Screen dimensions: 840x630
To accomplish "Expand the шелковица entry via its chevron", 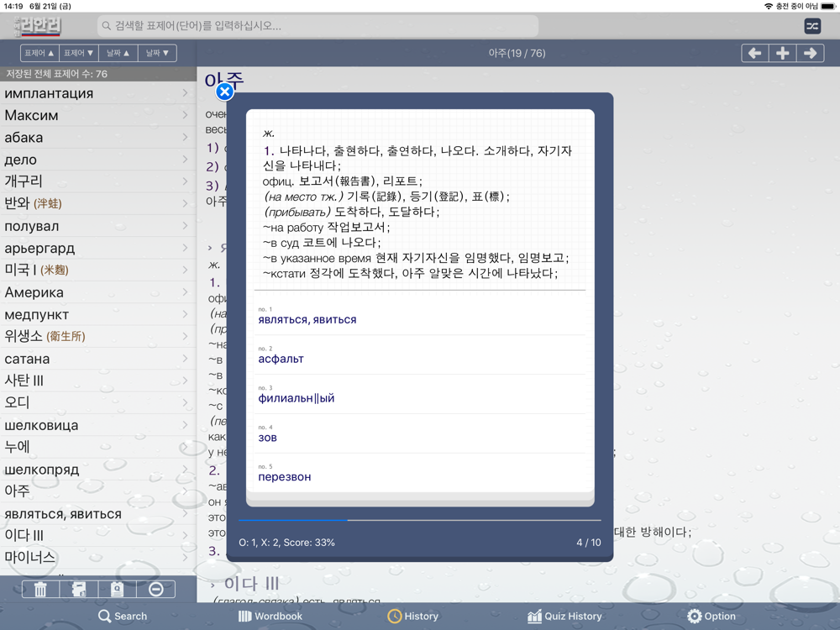I will point(185,425).
